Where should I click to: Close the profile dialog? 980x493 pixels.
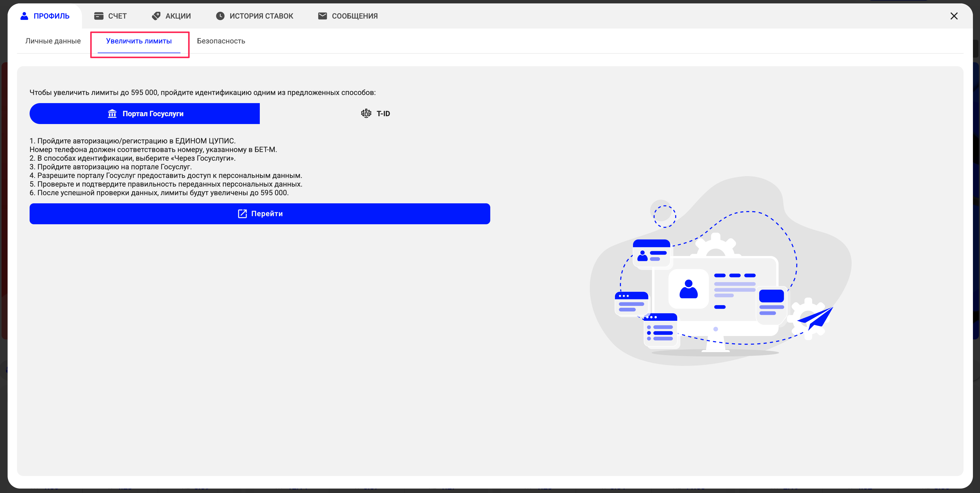point(954,16)
